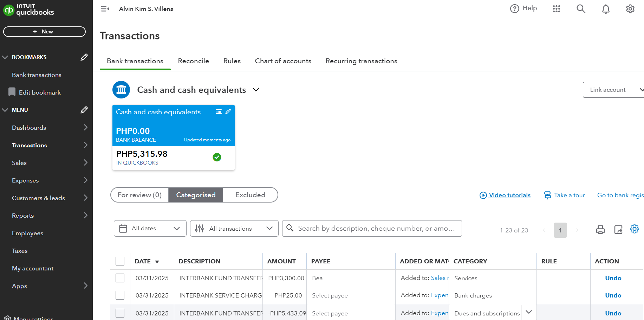Viewport: 644px width, 320px height.
Task: Tick checkbox for -PHP25.00 service charge
Action: point(120,295)
